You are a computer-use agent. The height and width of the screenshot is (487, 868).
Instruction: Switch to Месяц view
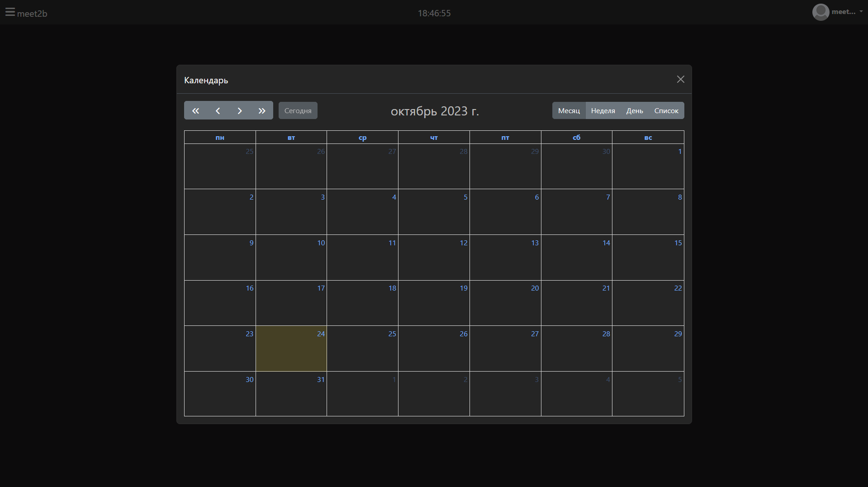[x=569, y=111]
